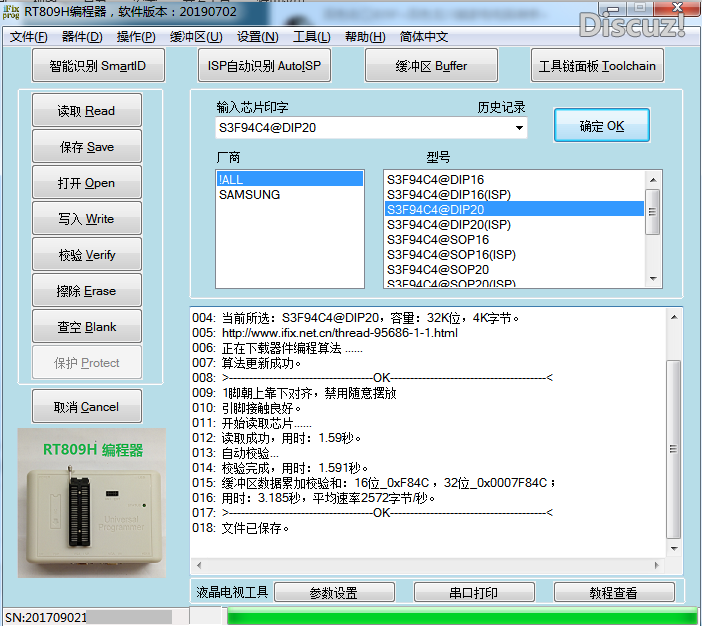Screen dimensions: 702x626
Task: Expand the 历史记录 history dropdown arrow
Action: click(x=519, y=128)
